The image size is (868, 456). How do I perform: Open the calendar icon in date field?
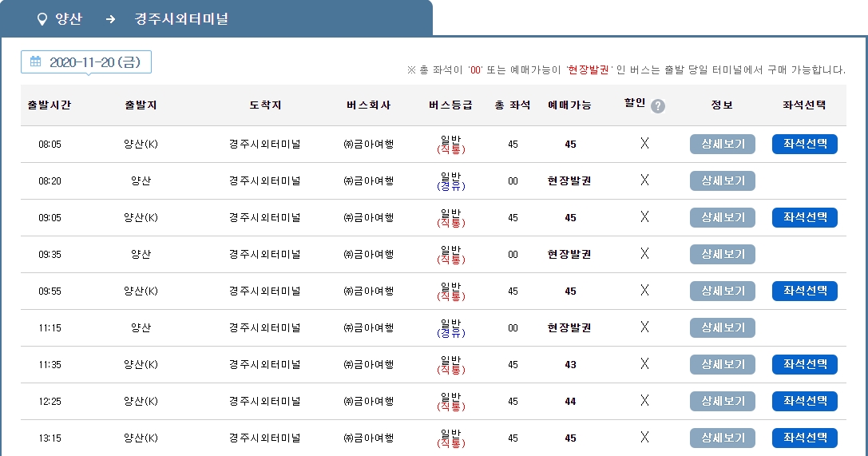(x=35, y=61)
